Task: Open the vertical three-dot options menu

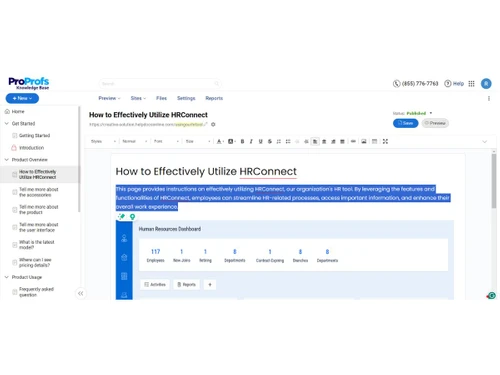Action: (489, 98)
